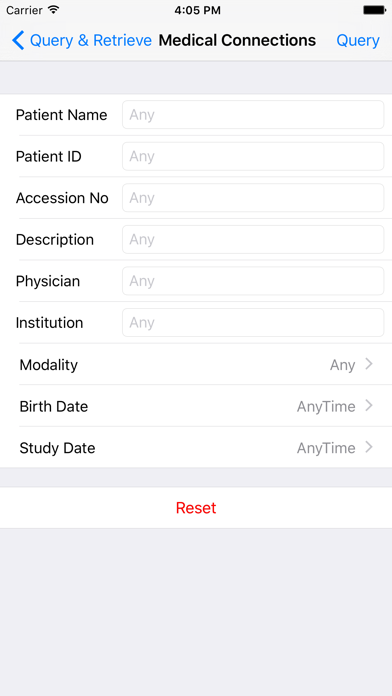Tap the Query button
The image size is (392, 696).
358,40
